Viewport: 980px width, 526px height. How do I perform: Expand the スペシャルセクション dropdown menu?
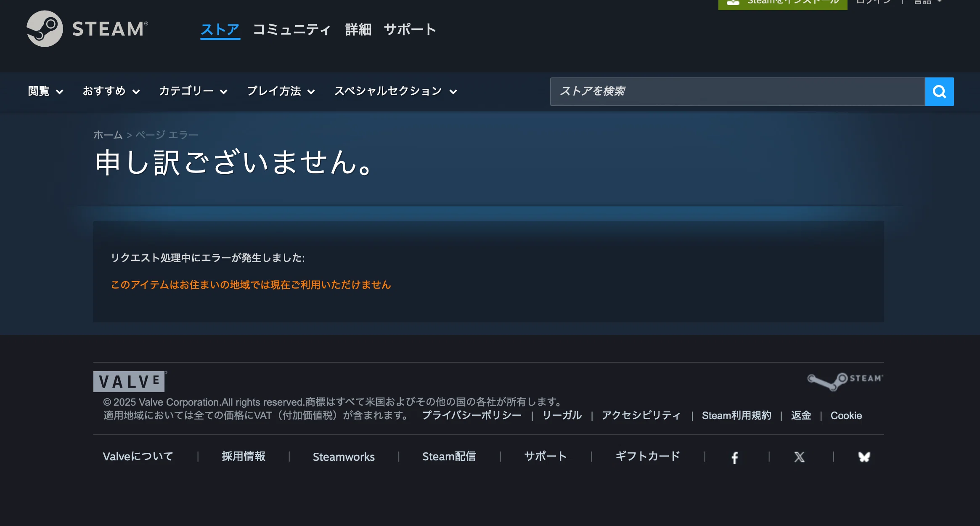[396, 91]
